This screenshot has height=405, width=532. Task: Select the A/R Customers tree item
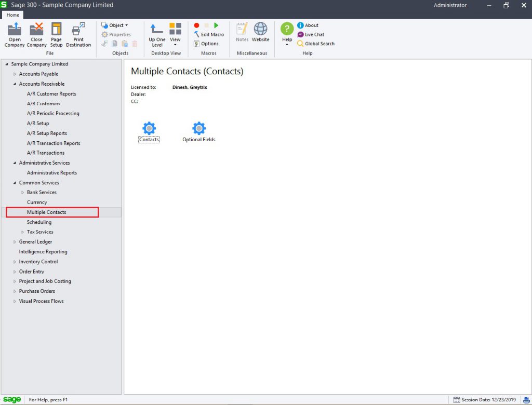[x=44, y=103]
